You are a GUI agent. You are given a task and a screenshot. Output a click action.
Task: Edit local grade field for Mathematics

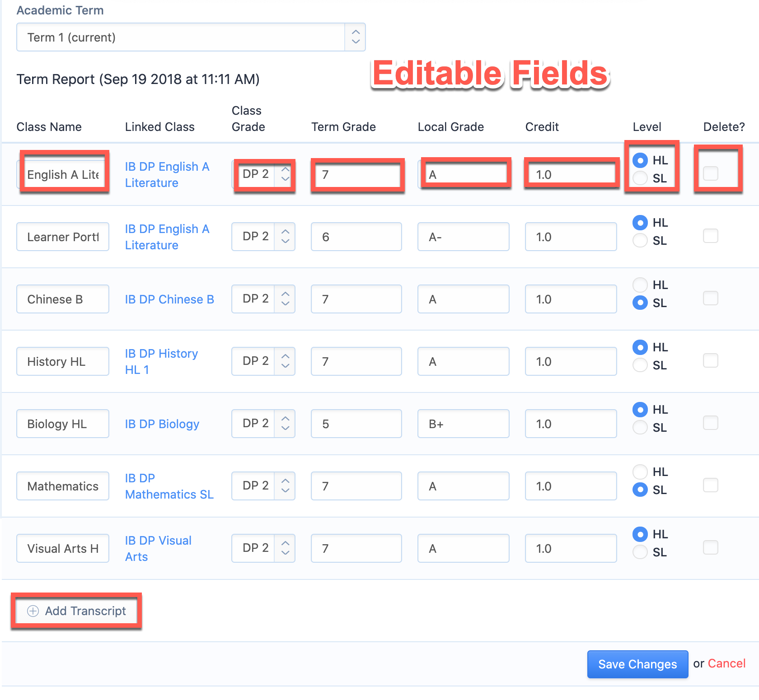464,486
